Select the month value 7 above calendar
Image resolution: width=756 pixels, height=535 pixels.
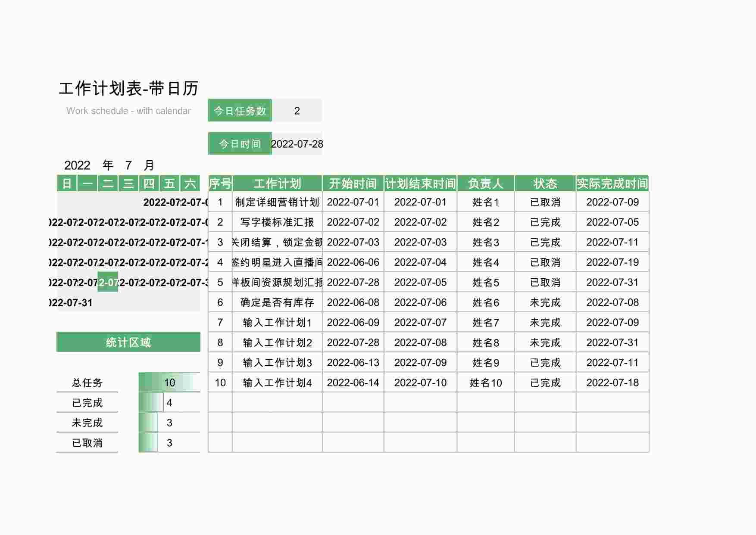(x=128, y=165)
